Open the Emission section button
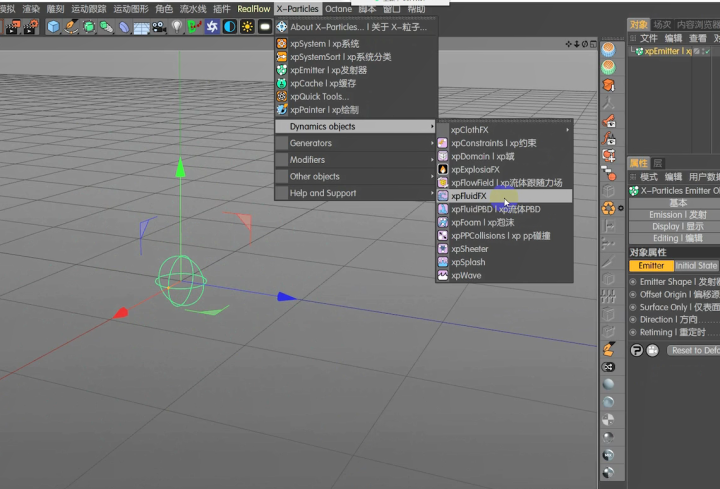720x489 pixels. point(675,215)
